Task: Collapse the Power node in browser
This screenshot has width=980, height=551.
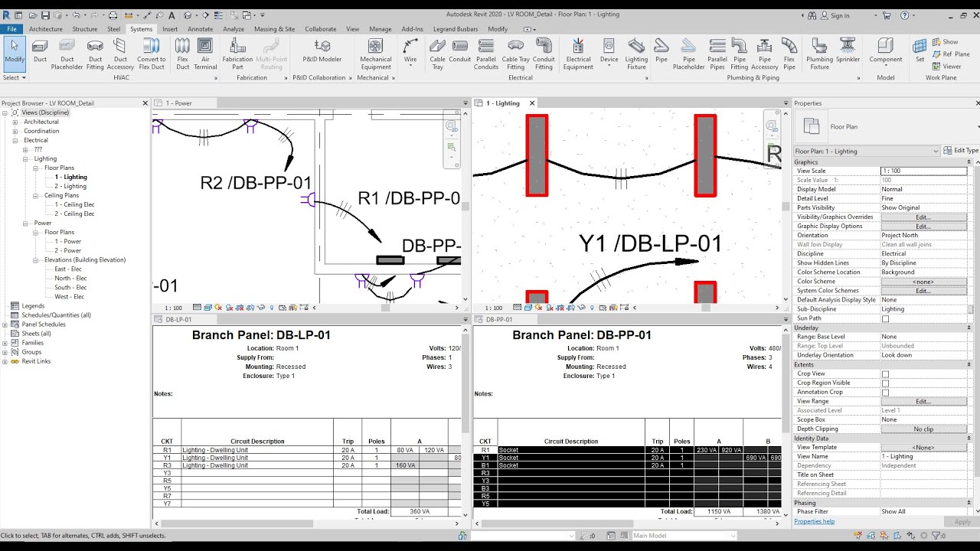Action: (x=25, y=223)
